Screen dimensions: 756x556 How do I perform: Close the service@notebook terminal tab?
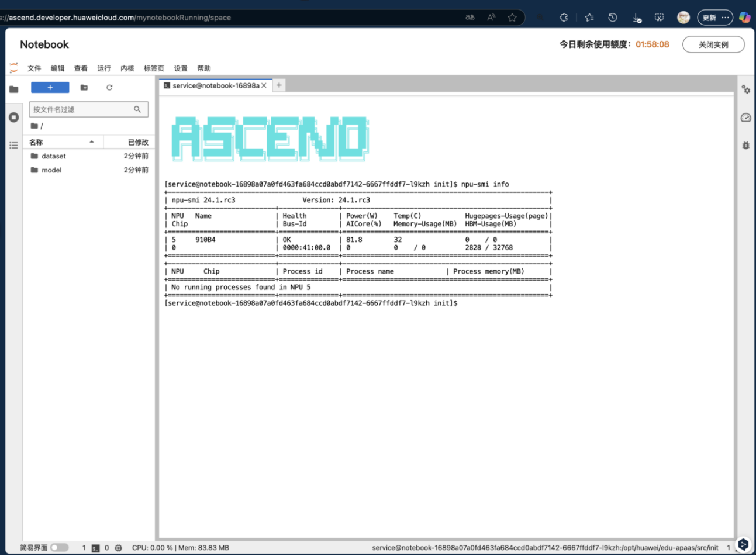(264, 85)
